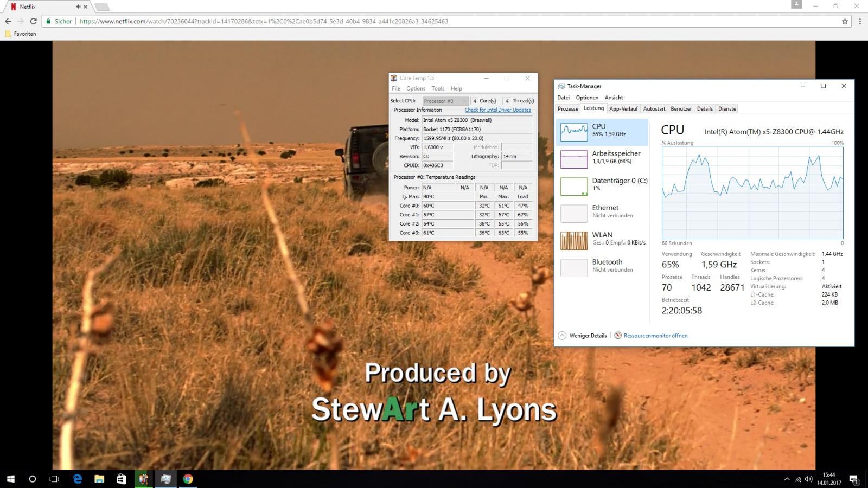Viewport: 868px width, 488px height.
Task: Select the Ethernet thumbnail
Action: click(574, 214)
